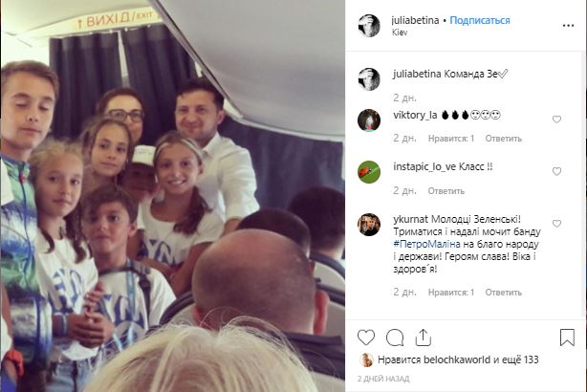Like instapic_lo_ve's comment

coord(556,171)
